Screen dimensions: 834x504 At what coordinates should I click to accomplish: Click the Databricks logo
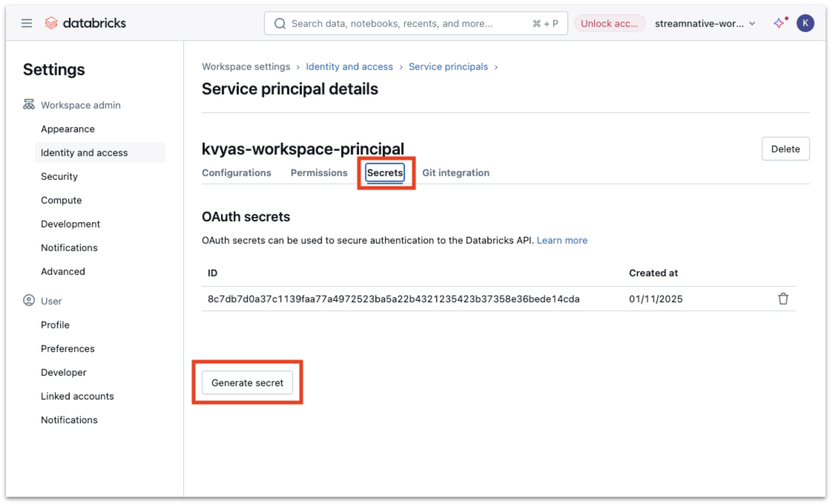(85, 23)
